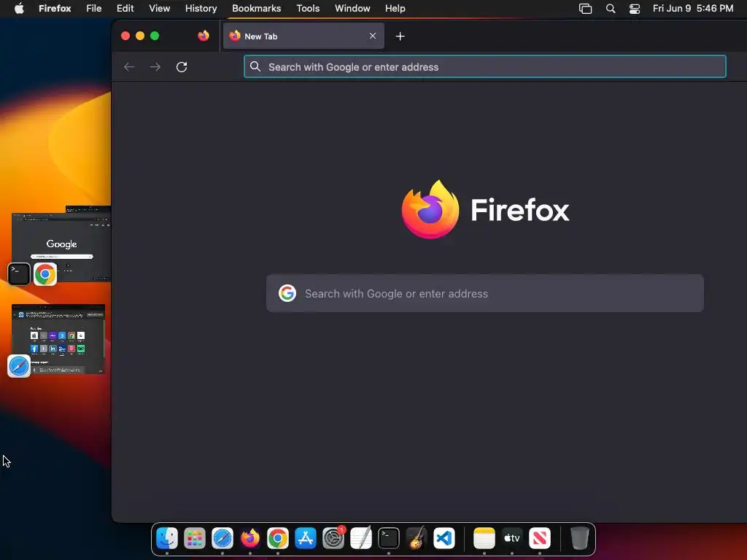Open Firefox View pinned icon

(x=204, y=36)
